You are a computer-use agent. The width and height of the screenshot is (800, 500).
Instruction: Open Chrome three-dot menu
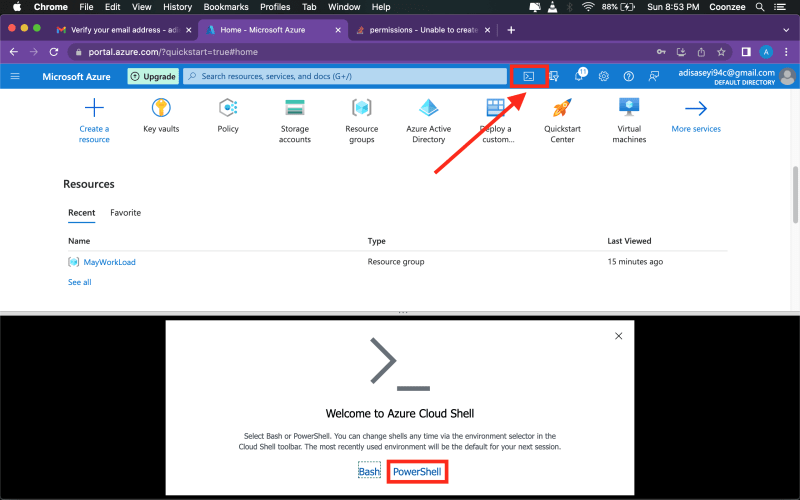coord(786,52)
